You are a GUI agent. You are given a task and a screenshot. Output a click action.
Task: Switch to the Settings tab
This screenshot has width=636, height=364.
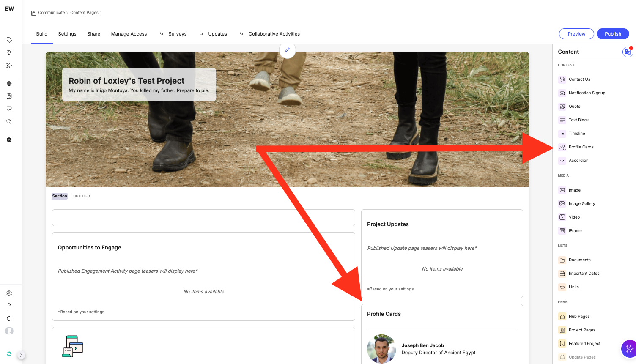[x=67, y=34]
